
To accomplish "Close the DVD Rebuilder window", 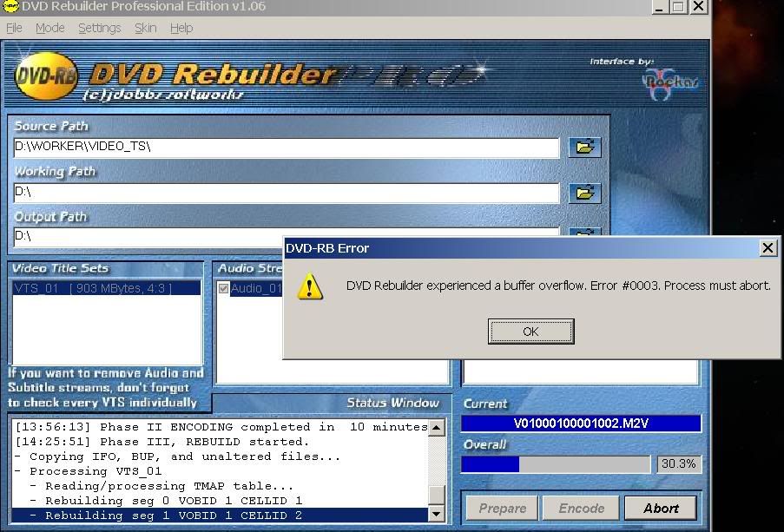I will click(x=697, y=6).
